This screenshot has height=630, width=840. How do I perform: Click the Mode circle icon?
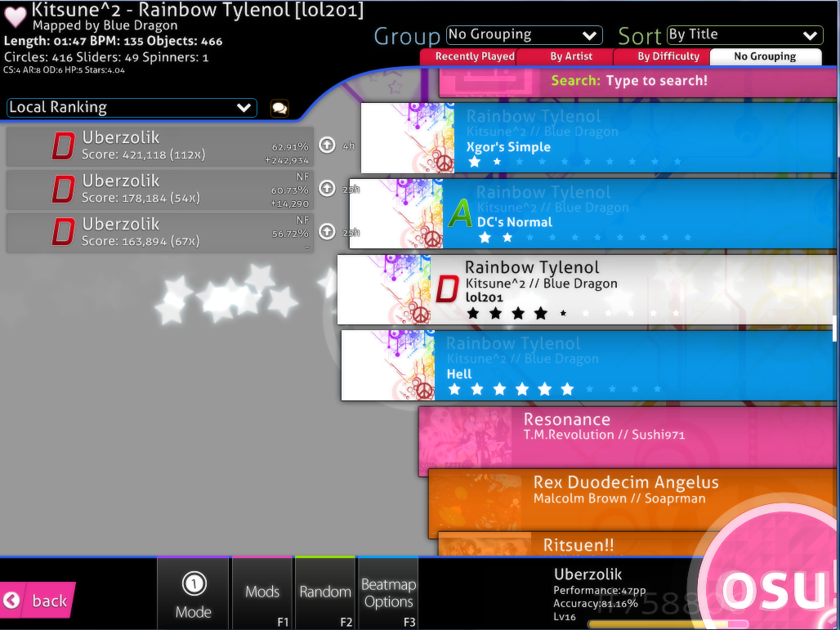[194, 584]
